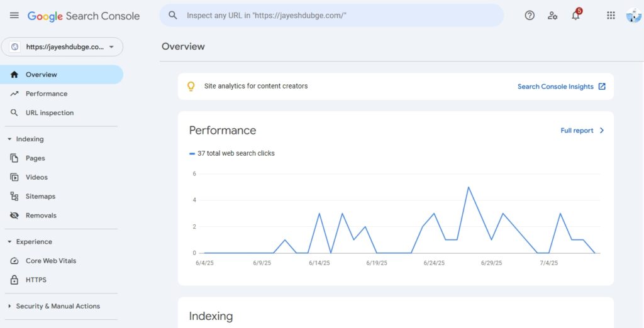
Task: Click the Core Web Vitals gauge icon
Action: [14, 261]
